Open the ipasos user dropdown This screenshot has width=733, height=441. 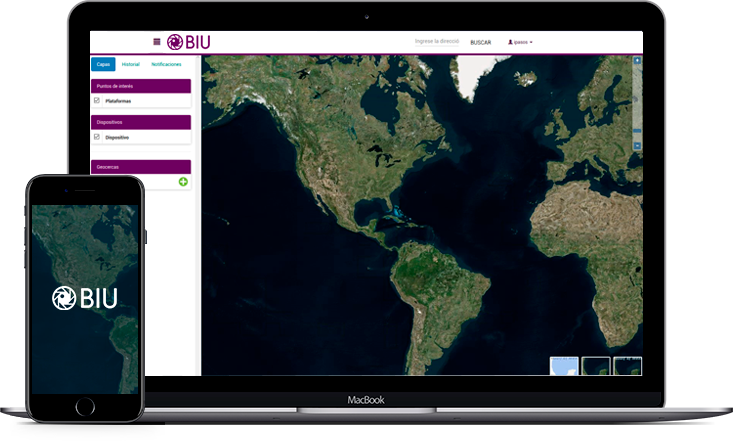pyautogui.click(x=523, y=42)
